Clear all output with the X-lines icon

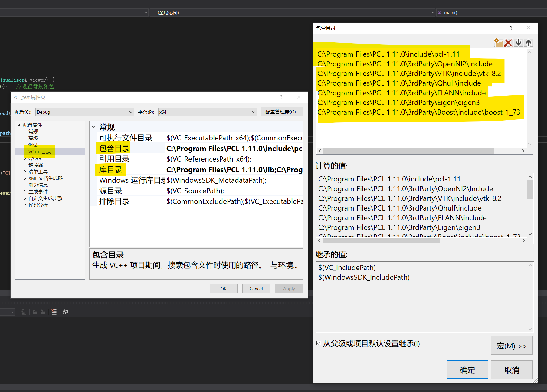[54, 312]
